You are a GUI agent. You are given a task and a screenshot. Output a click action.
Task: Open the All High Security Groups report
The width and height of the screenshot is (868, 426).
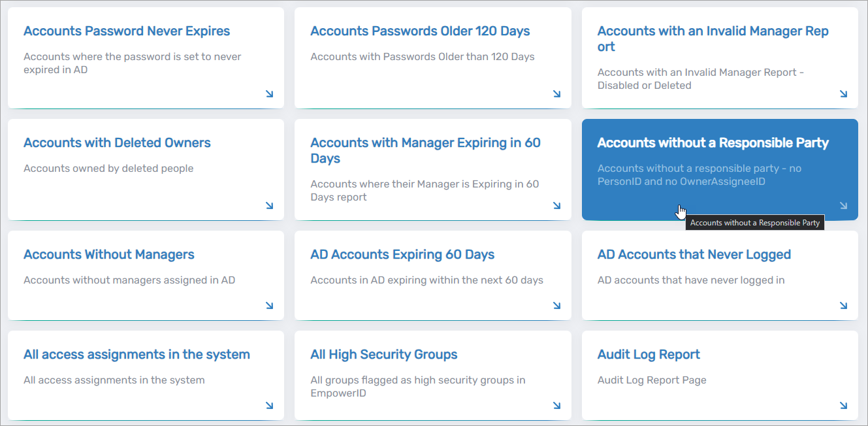(x=384, y=354)
